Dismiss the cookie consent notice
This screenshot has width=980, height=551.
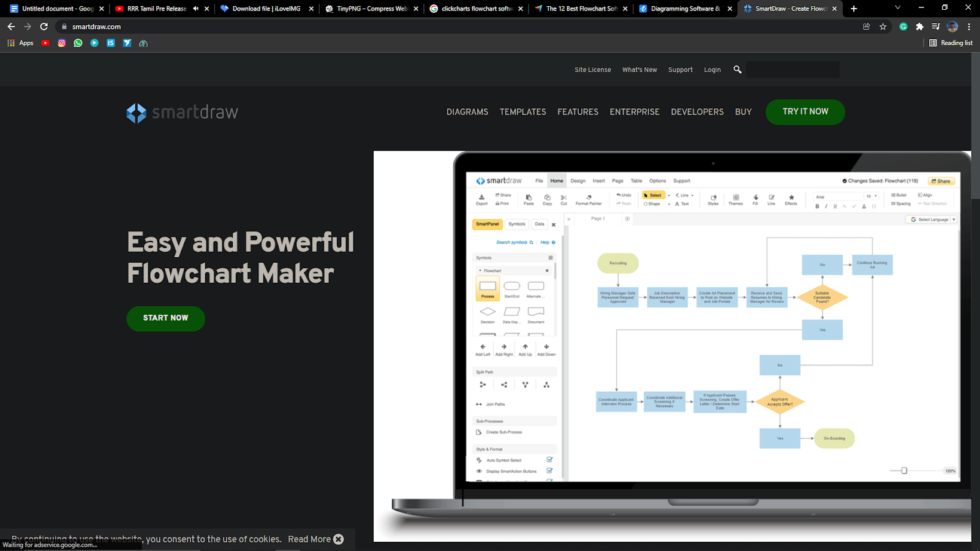[339, 539]
